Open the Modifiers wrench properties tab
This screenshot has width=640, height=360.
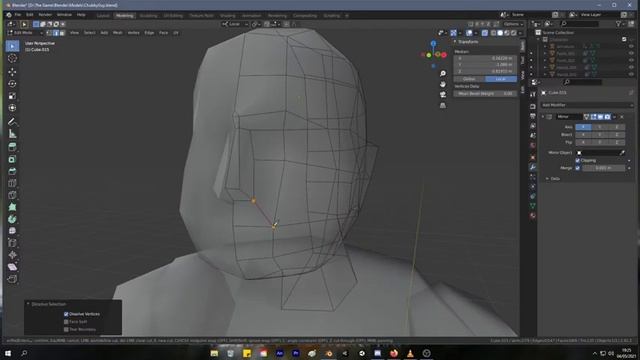pos(533,167)
